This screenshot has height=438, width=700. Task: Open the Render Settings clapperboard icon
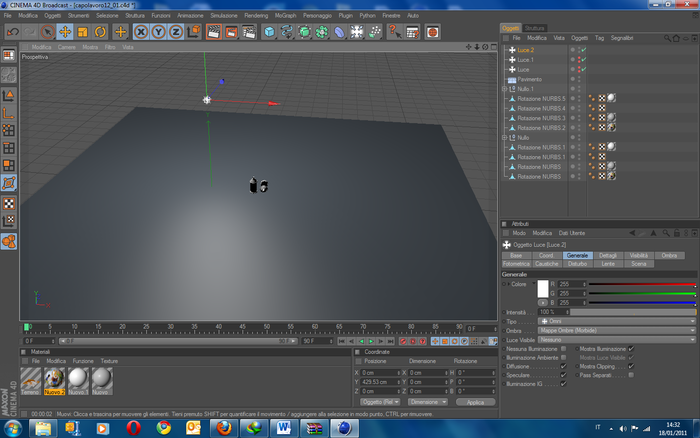[249, 32]
